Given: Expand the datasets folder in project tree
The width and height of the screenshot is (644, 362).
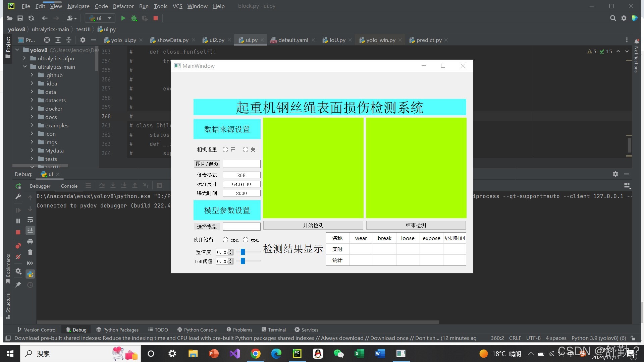Looking at the screenshot, I should [x=32, y=100].
